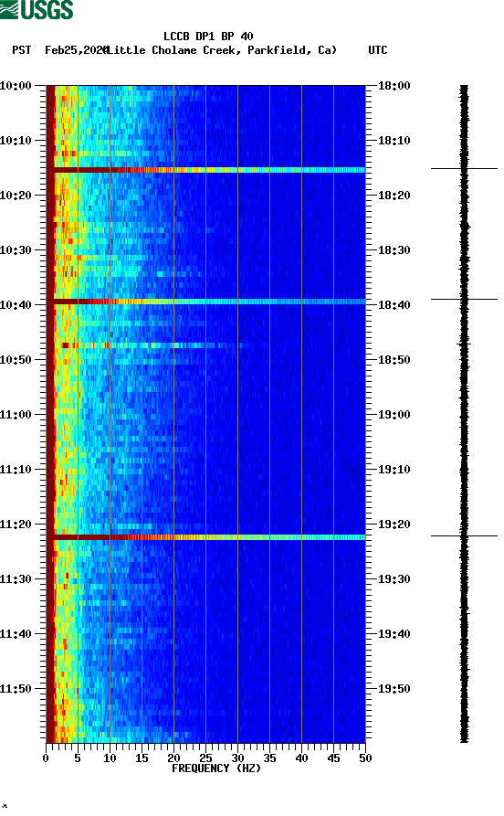Screen dimensions: 504x816
Task: Click the station name 'Little Cholame Creek, Parkfield, Ca'
Action: pyautogui.click(x=222, y=50)
